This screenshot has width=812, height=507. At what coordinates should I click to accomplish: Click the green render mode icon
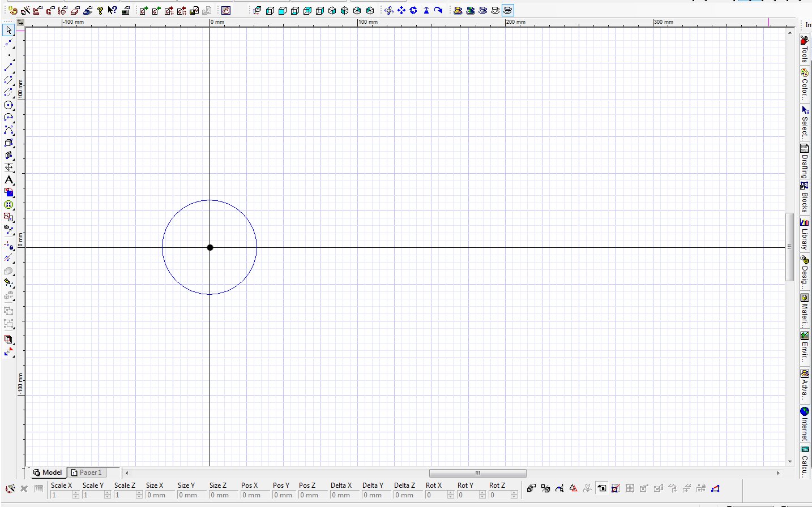470,10
